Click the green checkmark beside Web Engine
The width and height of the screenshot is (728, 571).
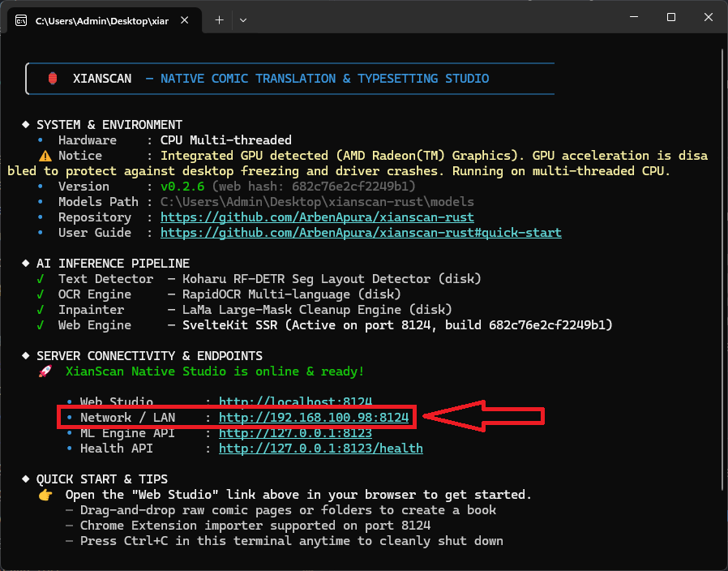[x=41, y=325]
